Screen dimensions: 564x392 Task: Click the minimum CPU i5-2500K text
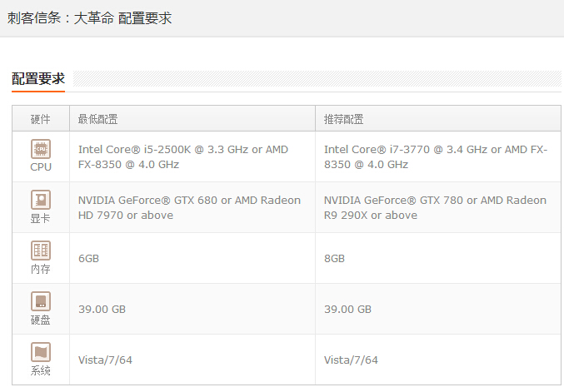pos(183,156)
